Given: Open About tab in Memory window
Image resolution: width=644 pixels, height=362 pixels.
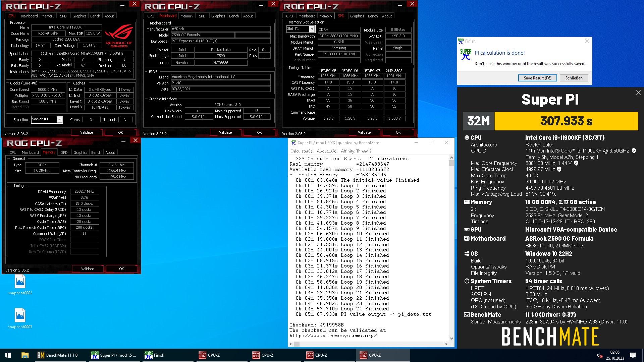Looking at the screenshot, I should (110, 153).
